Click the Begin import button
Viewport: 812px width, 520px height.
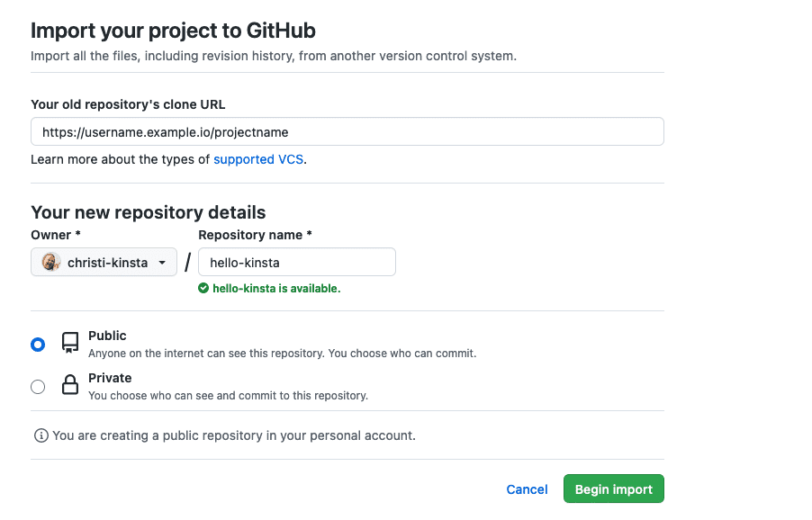pyautogui.click(x=613, y=489)
